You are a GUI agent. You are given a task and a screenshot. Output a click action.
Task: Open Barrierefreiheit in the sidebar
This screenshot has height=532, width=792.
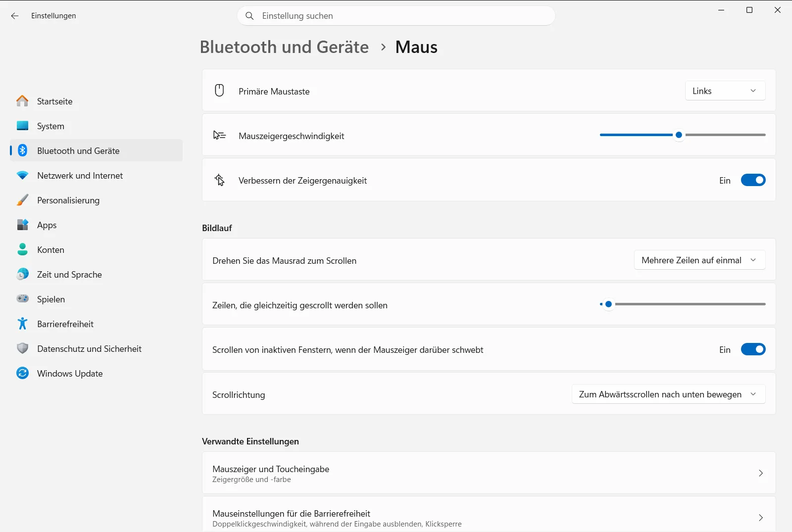(96, 324)
